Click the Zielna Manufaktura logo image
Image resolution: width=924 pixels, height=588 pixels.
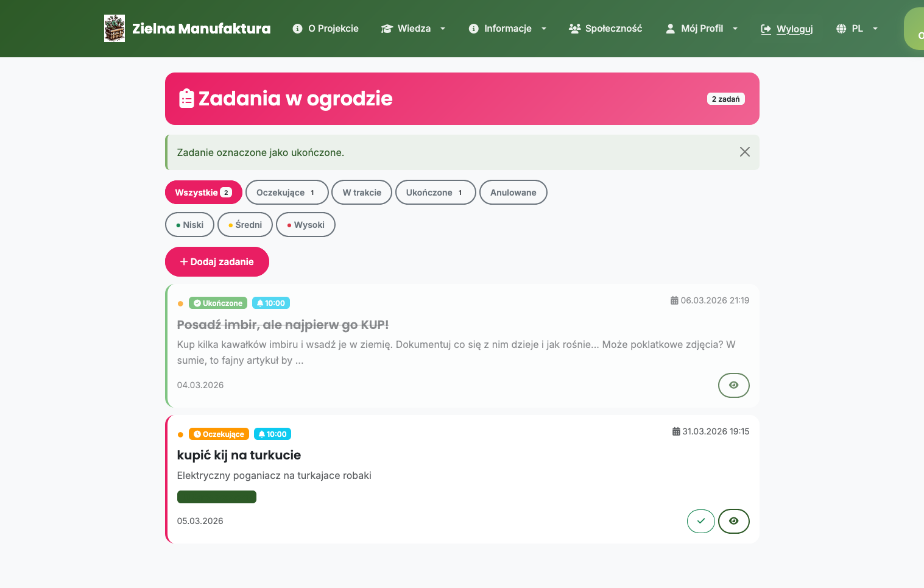115,29
